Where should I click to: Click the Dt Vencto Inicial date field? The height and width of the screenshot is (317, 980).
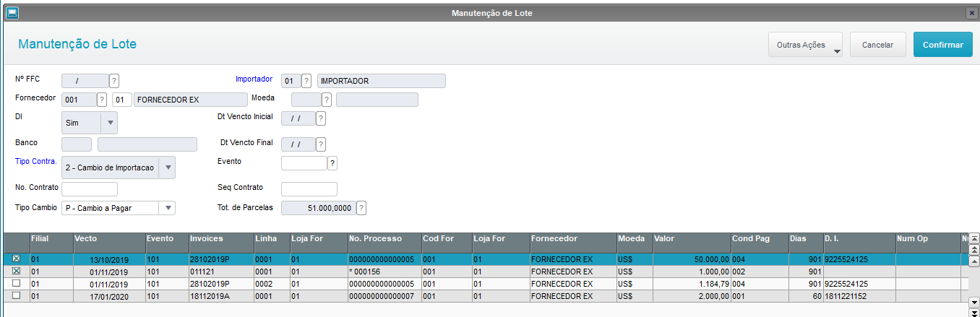point(298,118)
